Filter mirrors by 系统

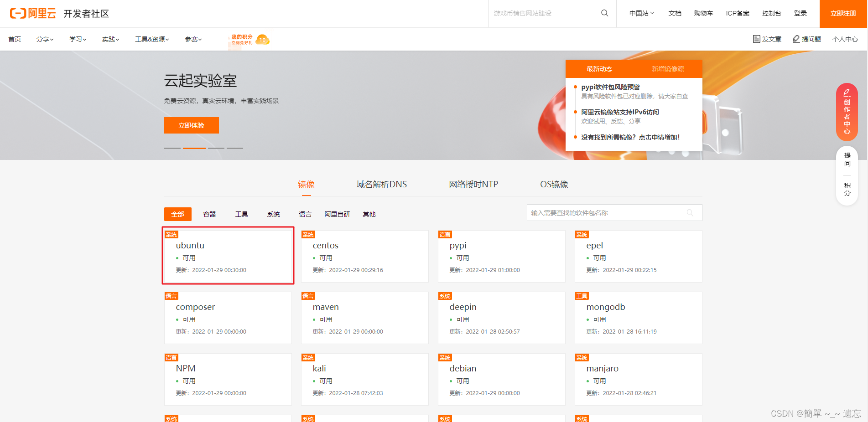274,214
